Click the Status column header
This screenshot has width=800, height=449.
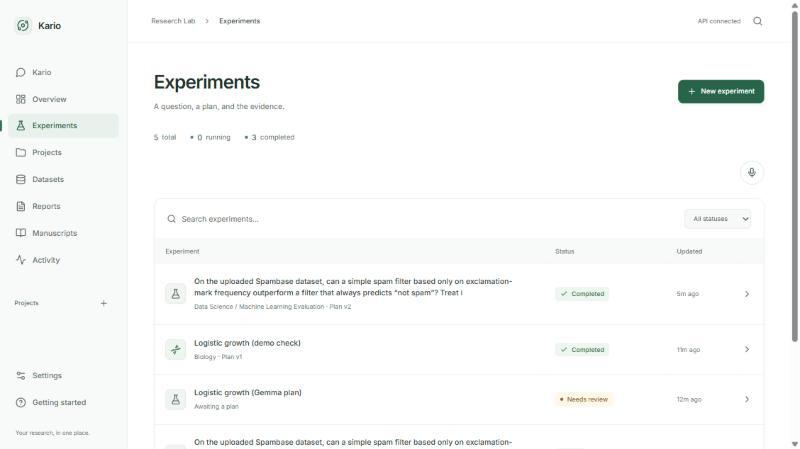[564, 252]
